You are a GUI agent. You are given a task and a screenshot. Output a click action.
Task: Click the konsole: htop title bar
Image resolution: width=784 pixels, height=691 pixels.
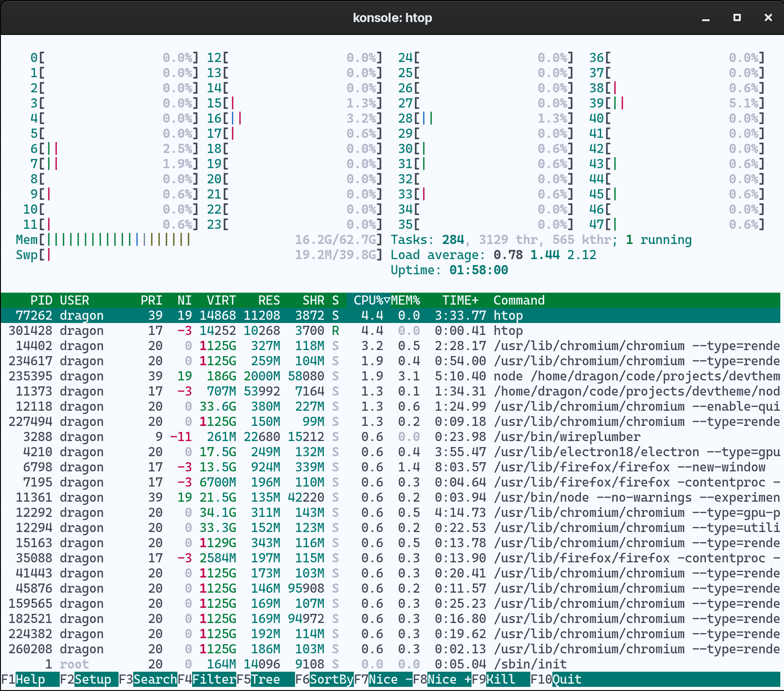click(x=392, y=18)
